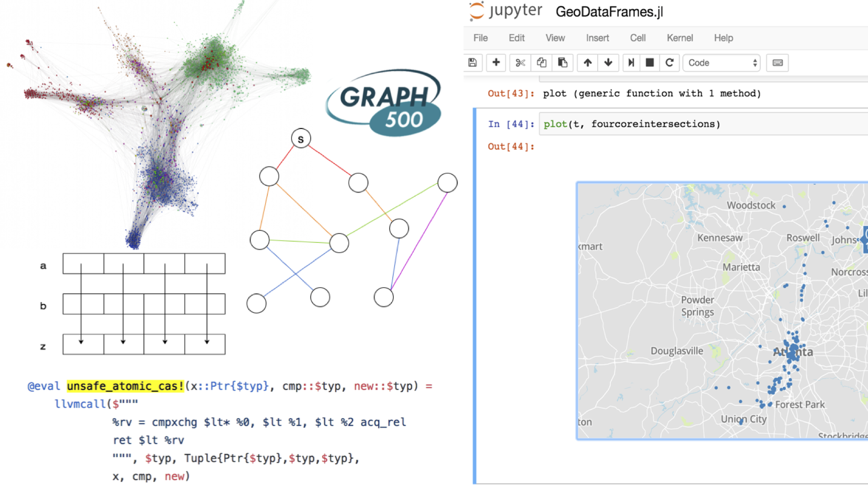
Task: Open the Kernel menu
Action: click(680, 38)
